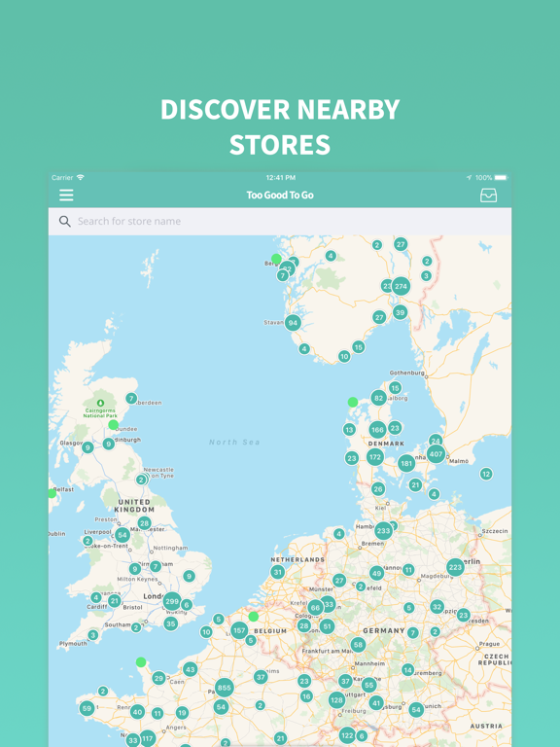Open the hamburger menu
The height and width of the screenshot is (747, 560).
(x=66, y=195)
